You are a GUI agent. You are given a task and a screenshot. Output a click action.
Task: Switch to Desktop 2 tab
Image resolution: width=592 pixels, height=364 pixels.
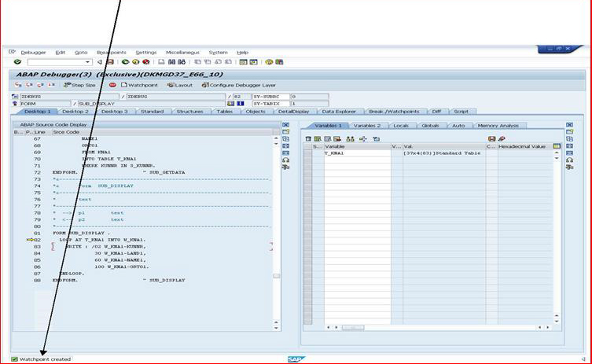(75, 112)
